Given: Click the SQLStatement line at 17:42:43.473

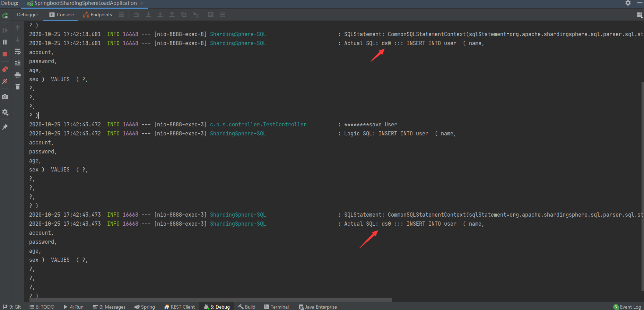Looking at the screenshot, I should [494, 215].
